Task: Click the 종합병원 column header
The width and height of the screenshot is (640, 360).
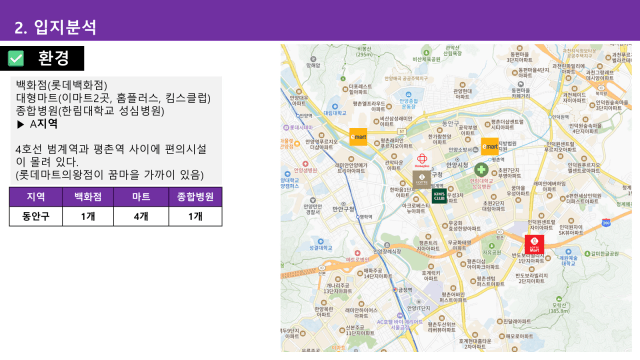Action: [195, 197]
